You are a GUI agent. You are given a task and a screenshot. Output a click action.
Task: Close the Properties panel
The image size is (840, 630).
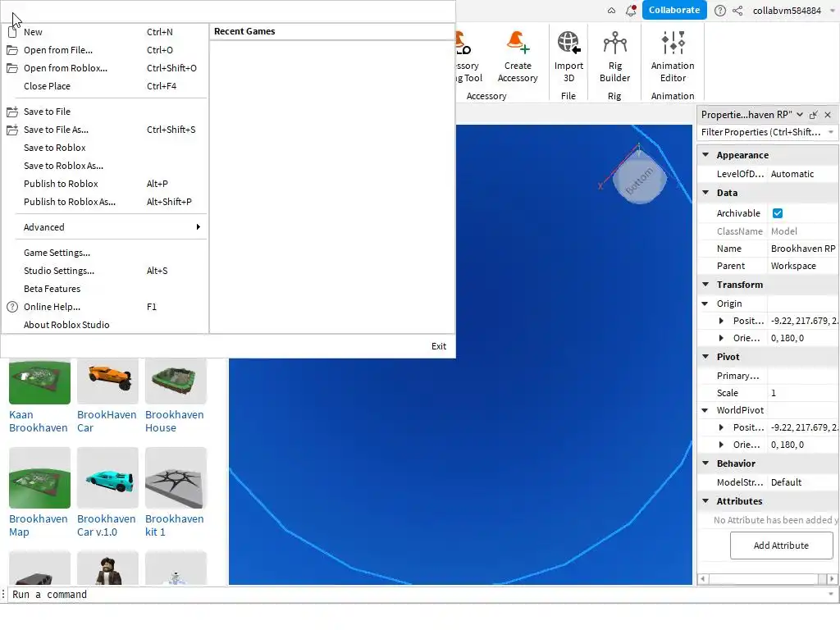tap(828, 115)
